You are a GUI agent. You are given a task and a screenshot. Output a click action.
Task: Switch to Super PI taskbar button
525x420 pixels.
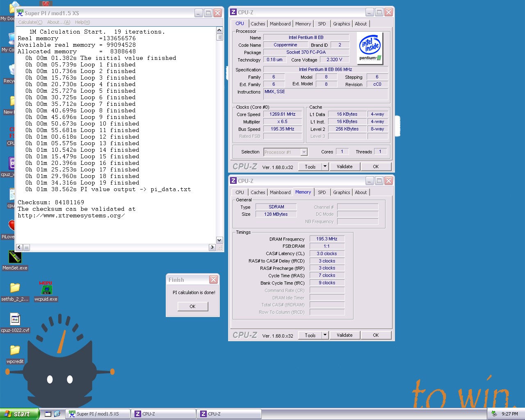pos(98,414)
